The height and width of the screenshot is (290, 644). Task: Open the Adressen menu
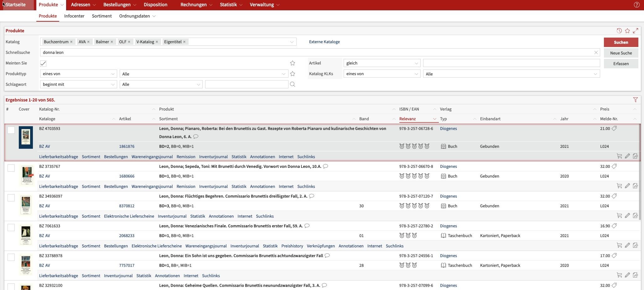83,5
